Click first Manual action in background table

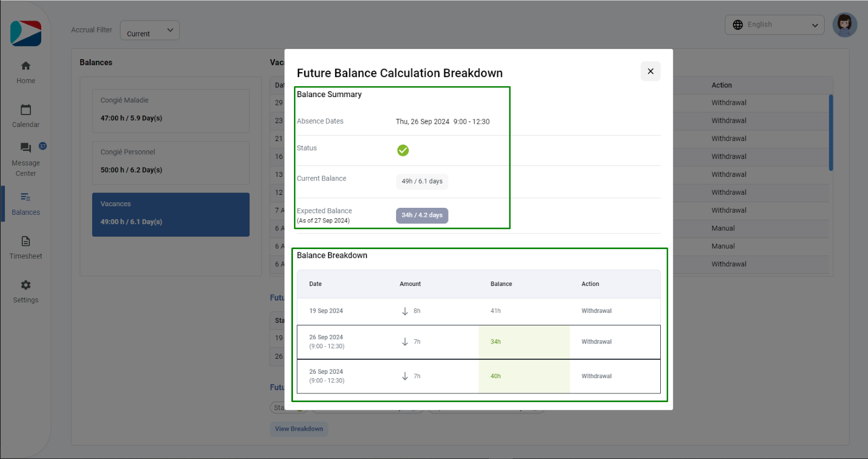coord(723,228)
